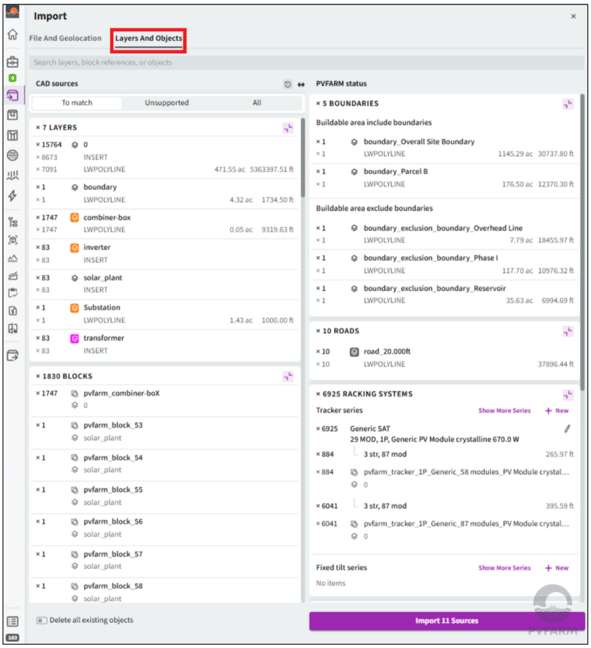
Task: Click the orange Substation layer icon
Action: tap(74, 308)
